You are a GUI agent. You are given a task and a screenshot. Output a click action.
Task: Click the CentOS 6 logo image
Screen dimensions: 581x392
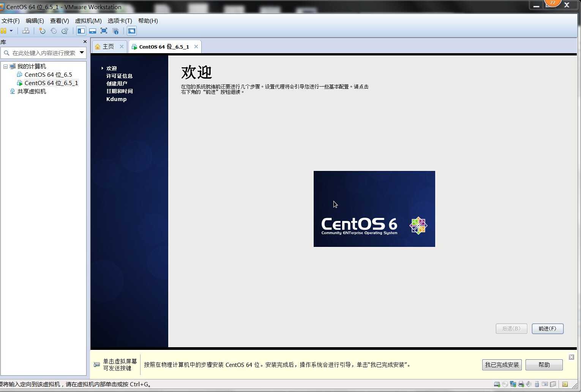(x=374, y=209)
